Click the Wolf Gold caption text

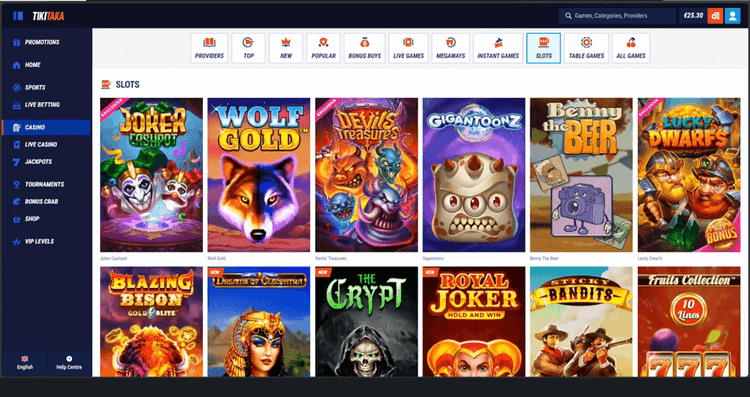(x=217, y=258)
